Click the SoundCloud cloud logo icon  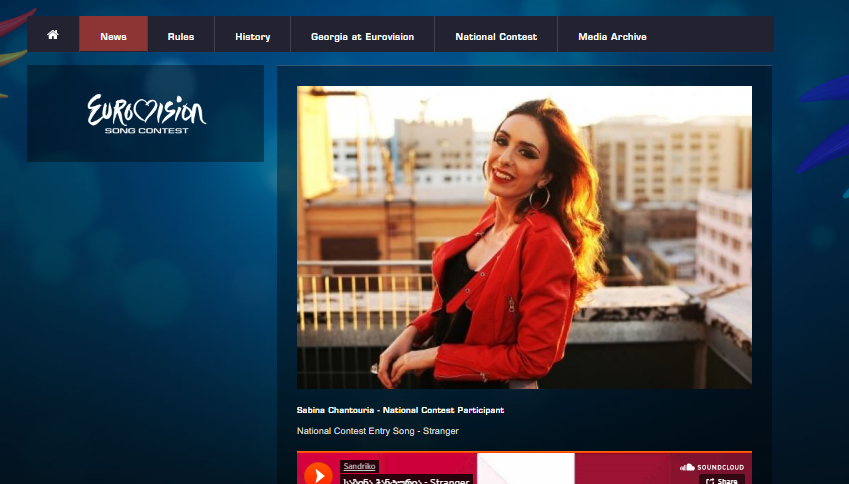687,467
